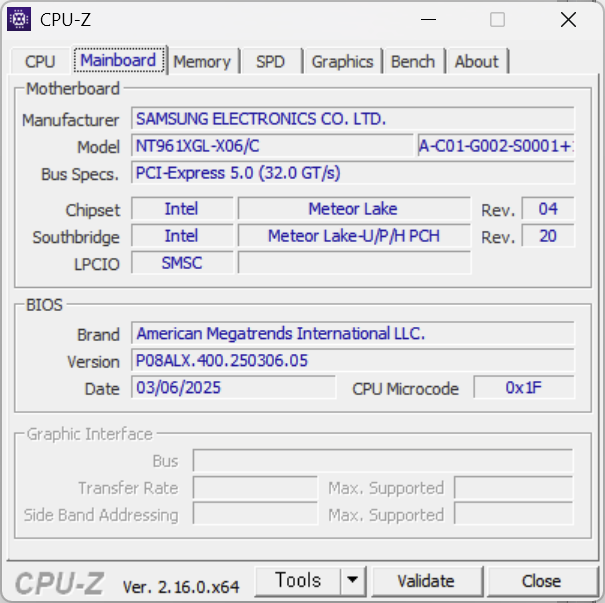The height and width of the screenshot is (603, 605).
Task: Click the Meteor Lake-U/P/H PCH field
Action: (x=354, y=236)
